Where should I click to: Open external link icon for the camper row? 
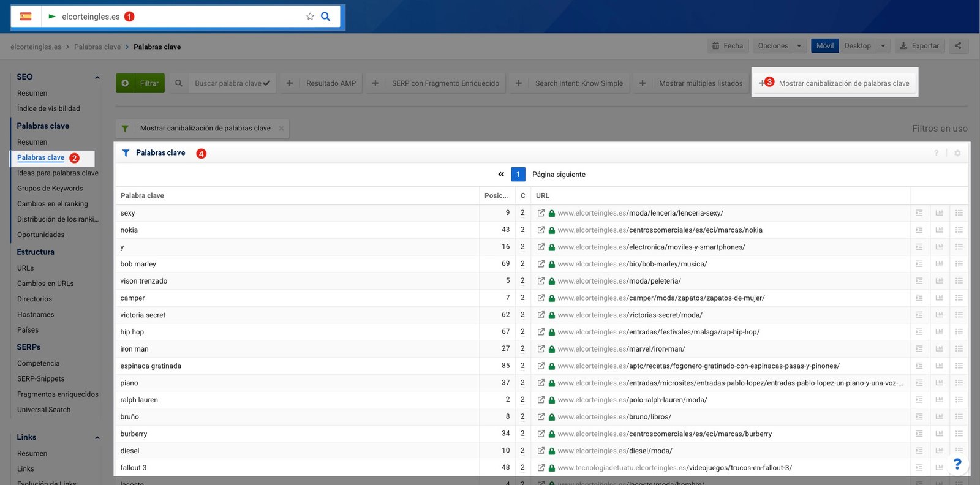(x=541, y=298)
